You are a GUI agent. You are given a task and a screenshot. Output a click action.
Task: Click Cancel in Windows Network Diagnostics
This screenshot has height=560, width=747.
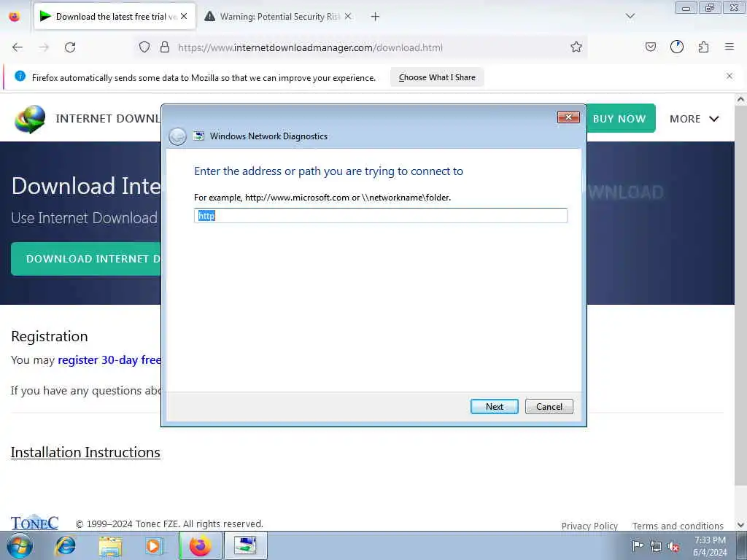(x=549, y=407)
